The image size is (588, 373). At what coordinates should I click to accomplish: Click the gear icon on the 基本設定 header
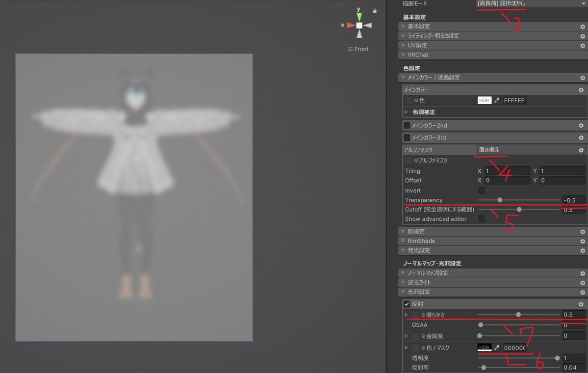(582, 26)
